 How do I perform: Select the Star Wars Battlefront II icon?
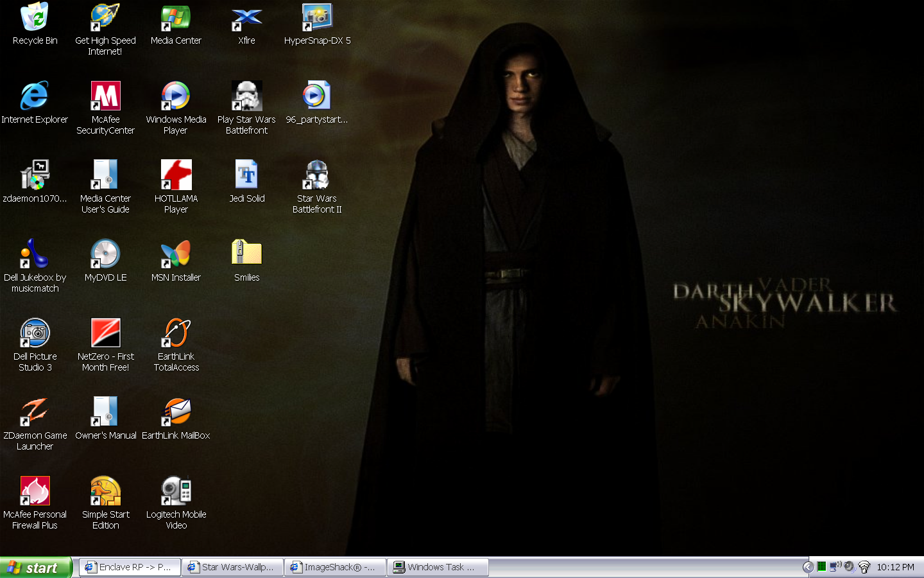[317, 175]
